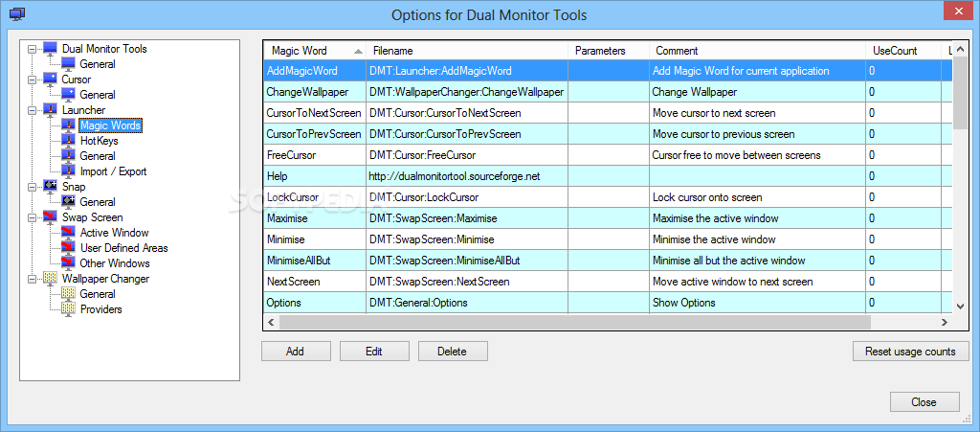Collapse the Launcher tree node
The height and width of the screenshot is (432, 980).
click(32, 110)
